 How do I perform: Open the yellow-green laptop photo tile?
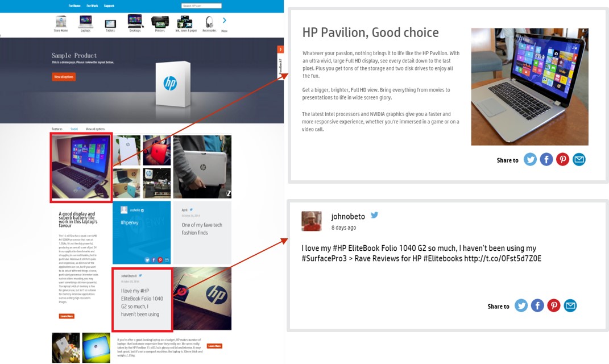[x=96, y=348]
